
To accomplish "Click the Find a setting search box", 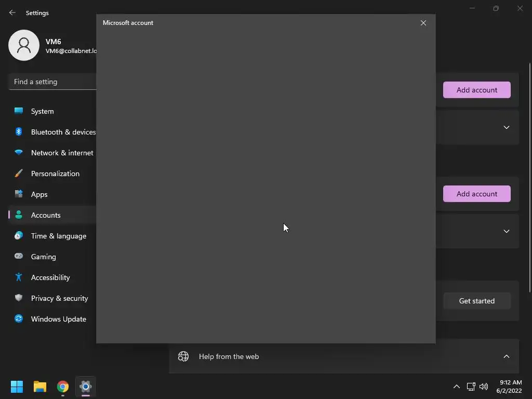I will (52, 82).
